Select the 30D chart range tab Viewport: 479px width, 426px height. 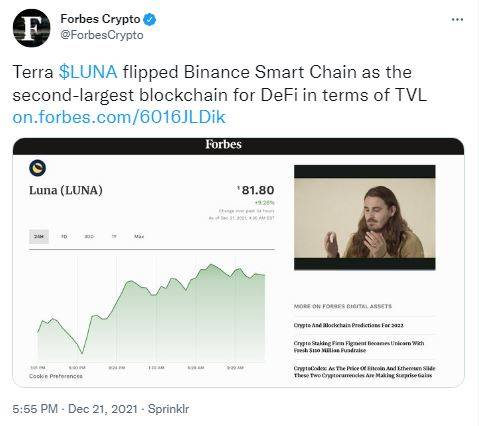click(89, 236)
